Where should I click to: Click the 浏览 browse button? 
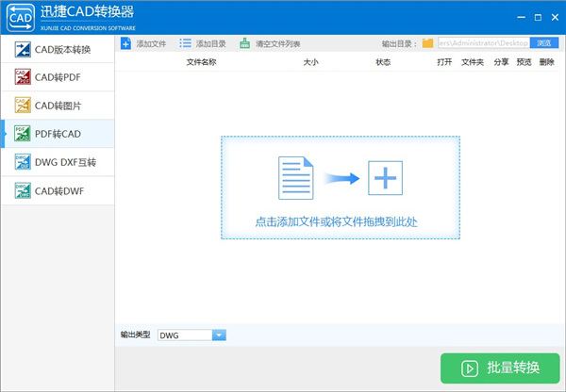tap(544, 43)
